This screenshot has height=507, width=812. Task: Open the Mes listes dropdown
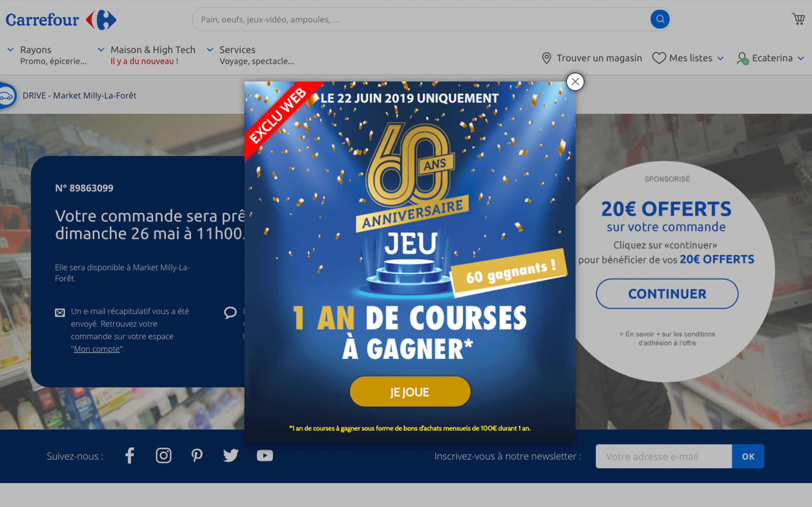click(x=688, y=58)
